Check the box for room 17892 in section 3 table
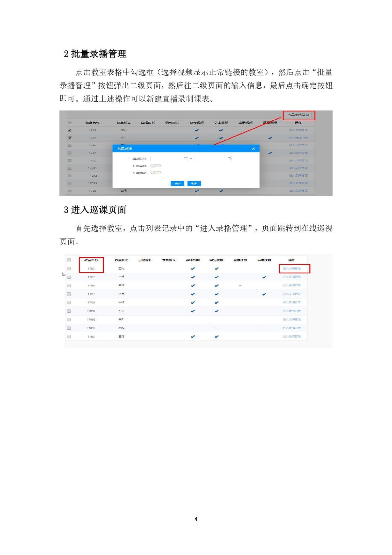The height and width of the screenshot is (555, 392). tap(69, 320)
